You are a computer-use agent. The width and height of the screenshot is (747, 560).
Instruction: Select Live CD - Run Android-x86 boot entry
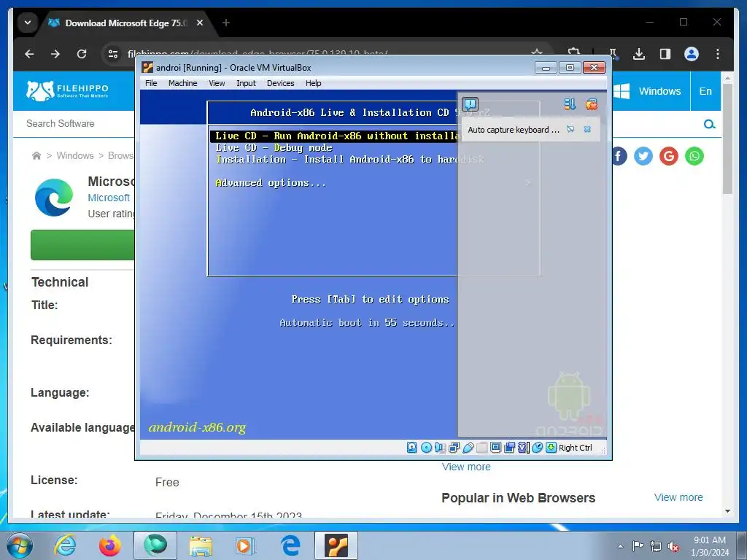pos(333,136)
